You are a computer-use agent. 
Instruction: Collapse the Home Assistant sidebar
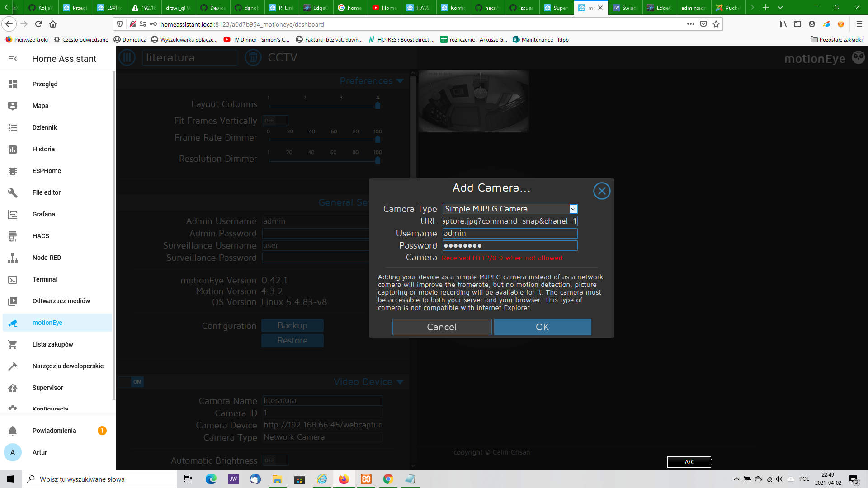point(13,58)
